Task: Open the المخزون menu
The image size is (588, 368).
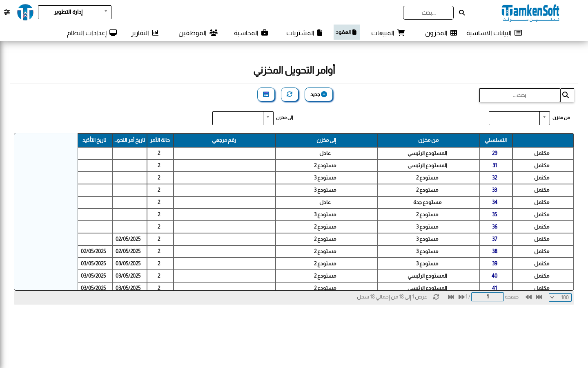Action: tap(441, 33)
